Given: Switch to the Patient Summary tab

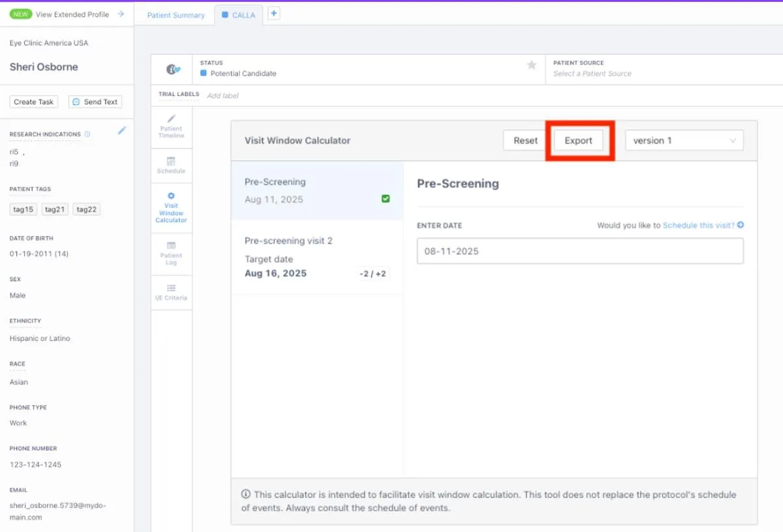Looking at the screenshot, I should (x=176, y=15).
